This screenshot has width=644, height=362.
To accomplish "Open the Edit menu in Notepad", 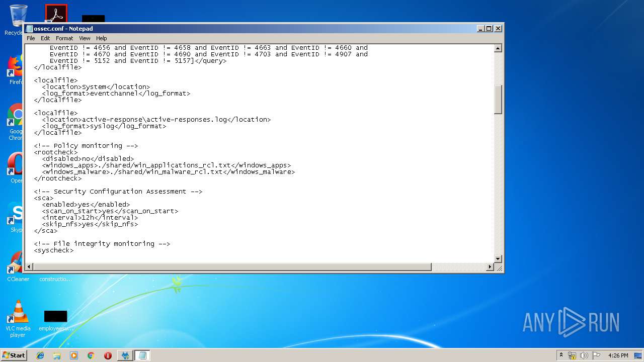I will point(45,38).
